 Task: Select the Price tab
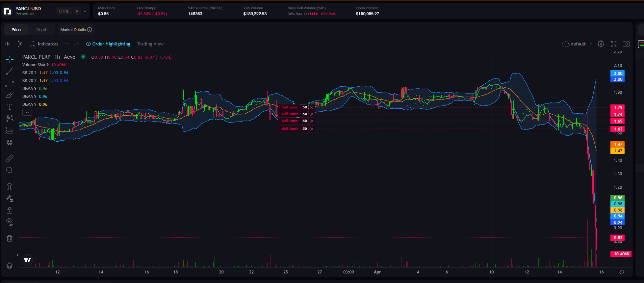(16, 30)
